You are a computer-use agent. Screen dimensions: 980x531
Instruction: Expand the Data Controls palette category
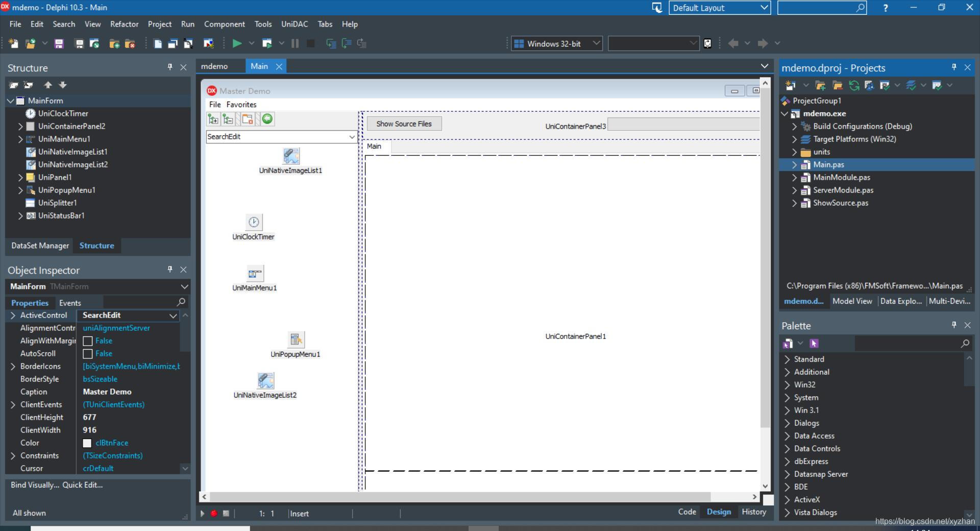787,448
